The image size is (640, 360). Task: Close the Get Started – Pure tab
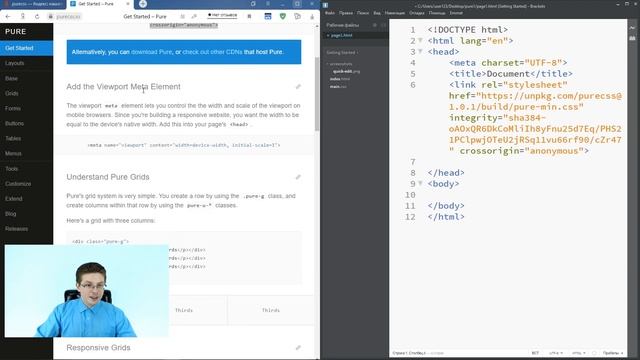point(128,4)
